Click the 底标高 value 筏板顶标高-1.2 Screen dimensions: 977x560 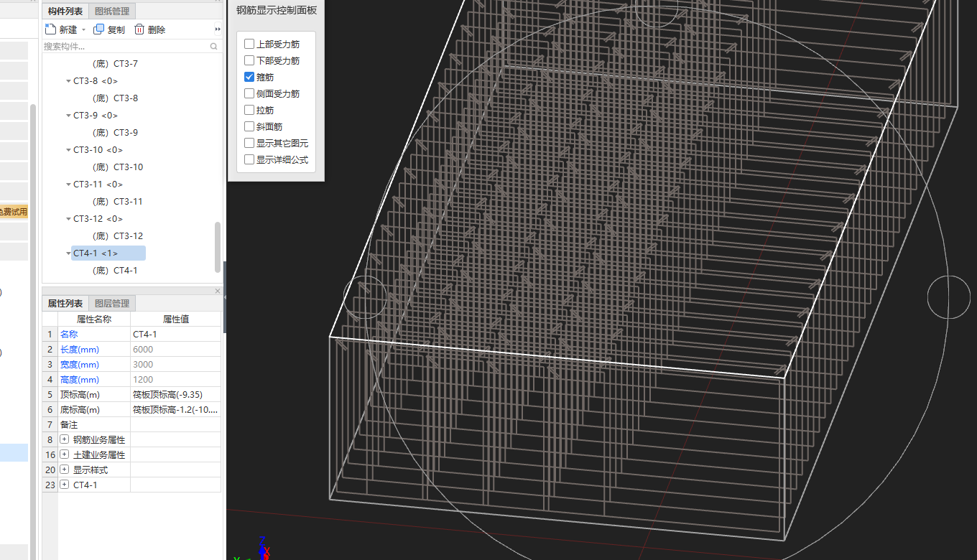[175, 410]
